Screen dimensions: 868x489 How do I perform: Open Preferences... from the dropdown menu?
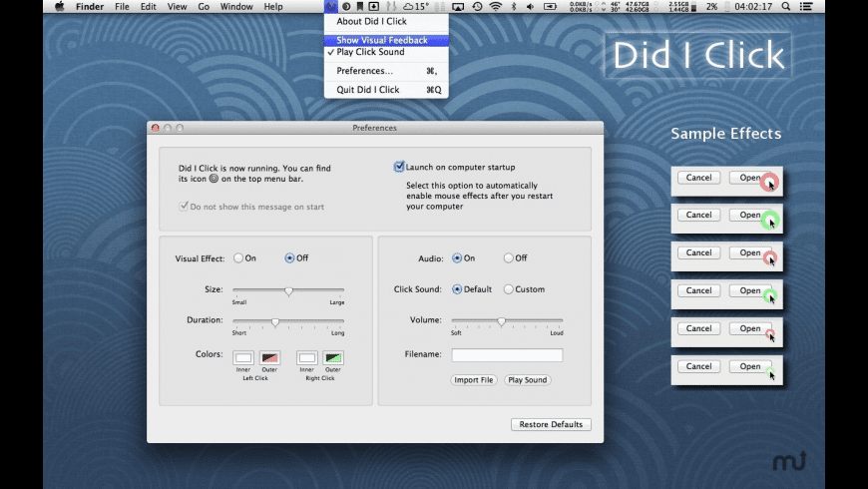tap(386, 71)
